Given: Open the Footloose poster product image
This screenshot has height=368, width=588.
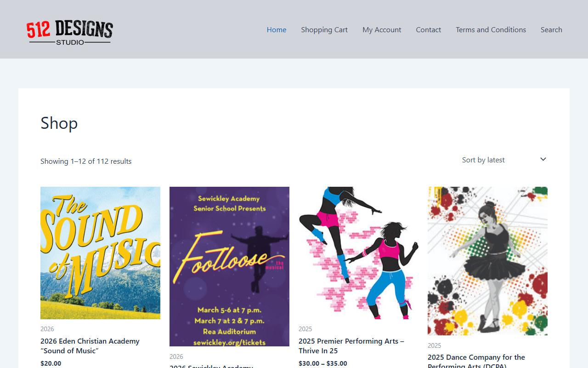Looking at the screenshot, I should (x=229, y=266).
